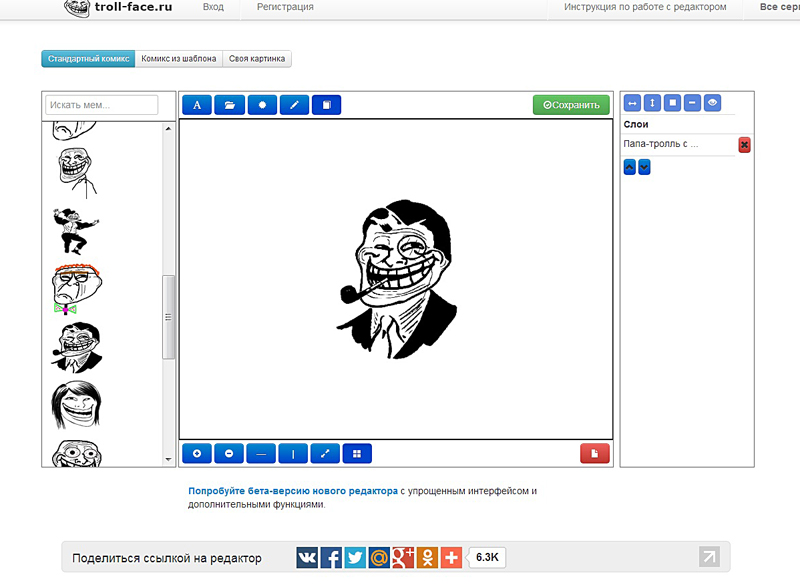
Task: Click the troll-face.ru site logo
Action: (118, 8)
